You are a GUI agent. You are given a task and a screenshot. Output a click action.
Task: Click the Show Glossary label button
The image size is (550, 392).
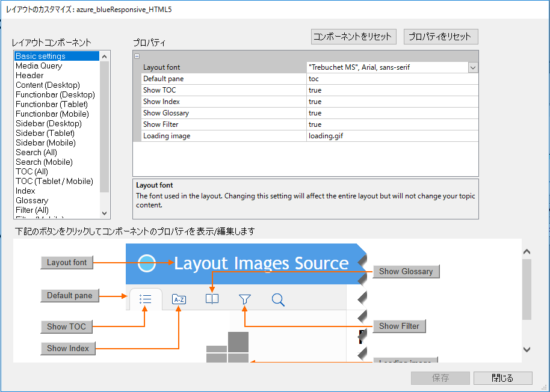click(x=406, y=272)
